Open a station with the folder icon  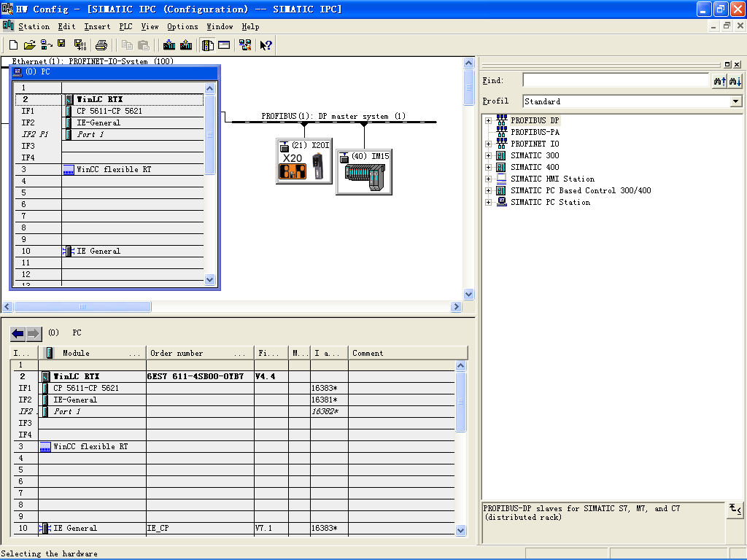point(29,45)
